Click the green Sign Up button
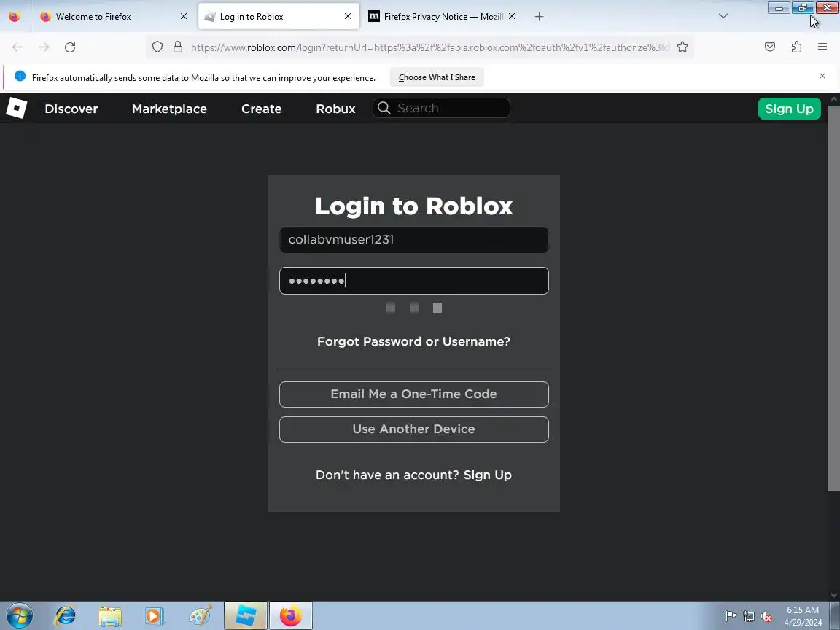 tap(789, 109)
